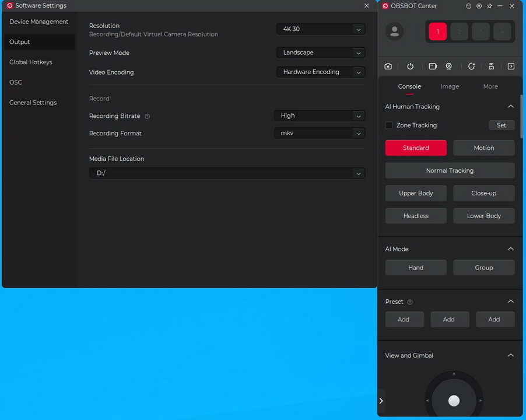Open the feedback speech-bubble icon in title bar
This screenshot has width=526, height=420.
coord(468,6)
